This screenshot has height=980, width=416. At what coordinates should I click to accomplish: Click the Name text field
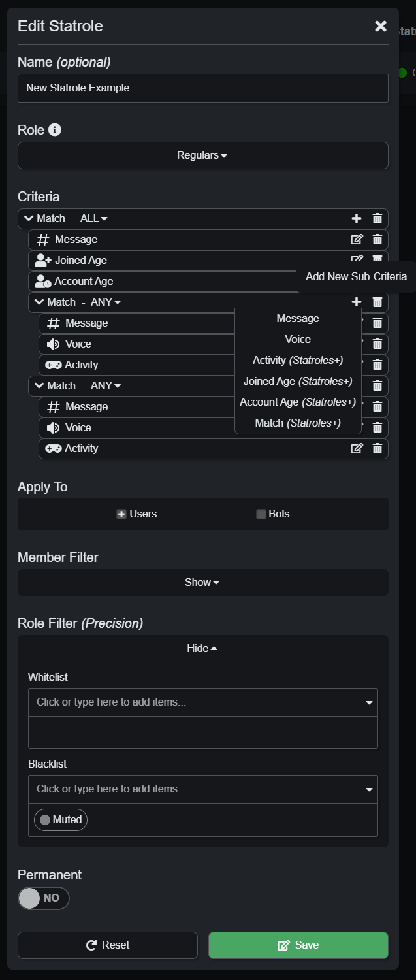click(202, 88)
